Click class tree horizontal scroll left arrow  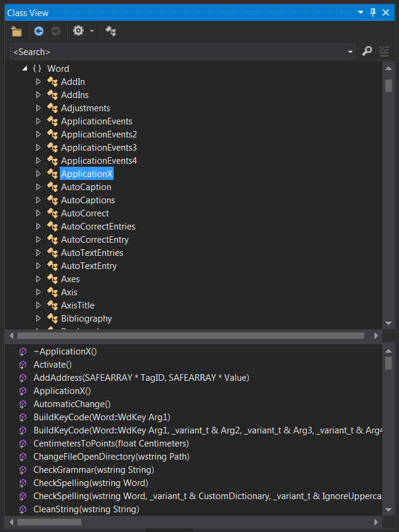(x=11, y=335)
